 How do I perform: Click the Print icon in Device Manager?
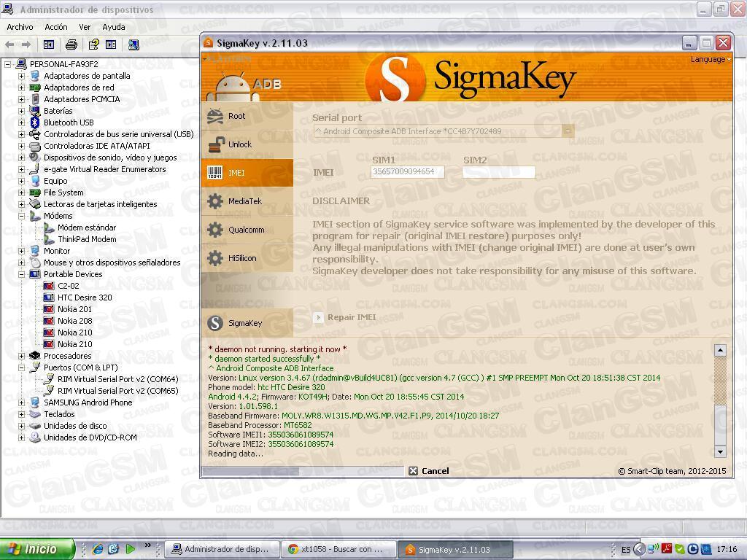tap(71, 44)
